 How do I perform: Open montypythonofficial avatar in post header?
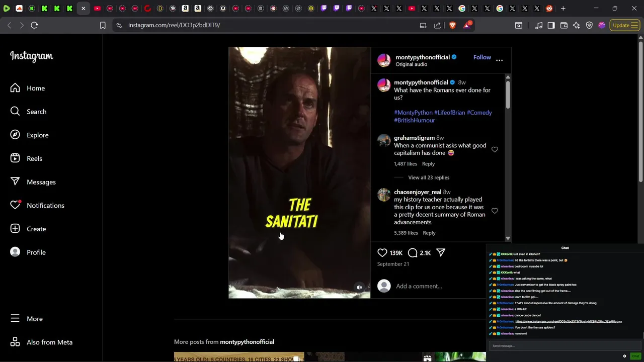tap(384, 60)
